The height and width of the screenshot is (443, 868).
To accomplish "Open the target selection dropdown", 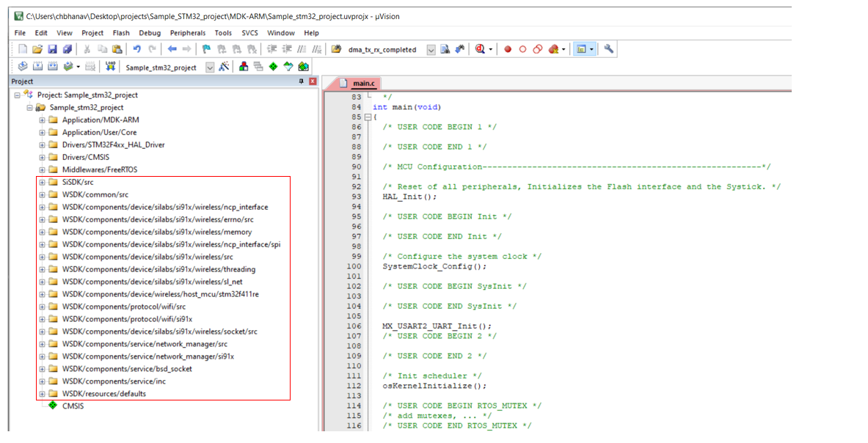I will [209, 66].
